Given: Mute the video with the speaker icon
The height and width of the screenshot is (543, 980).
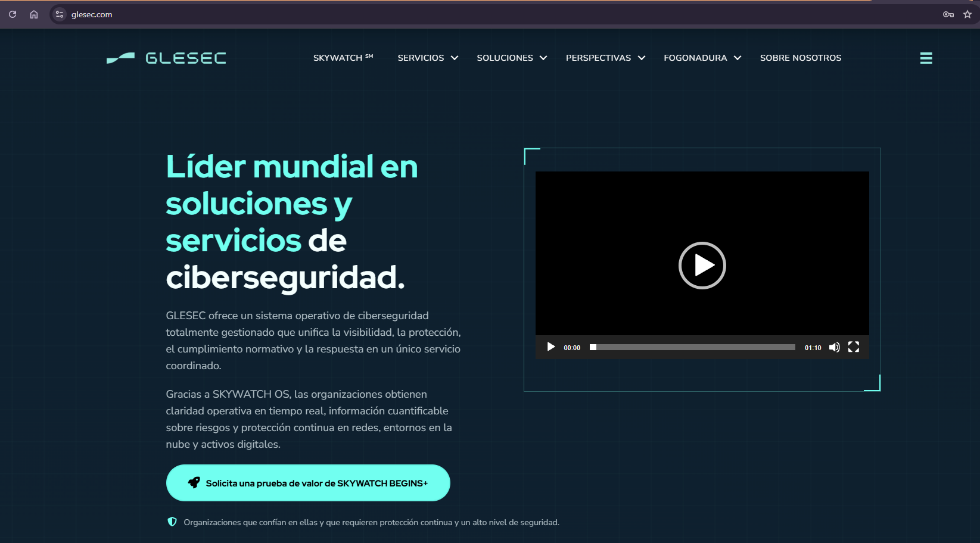Looking at the screenshot, I should 834,347.
